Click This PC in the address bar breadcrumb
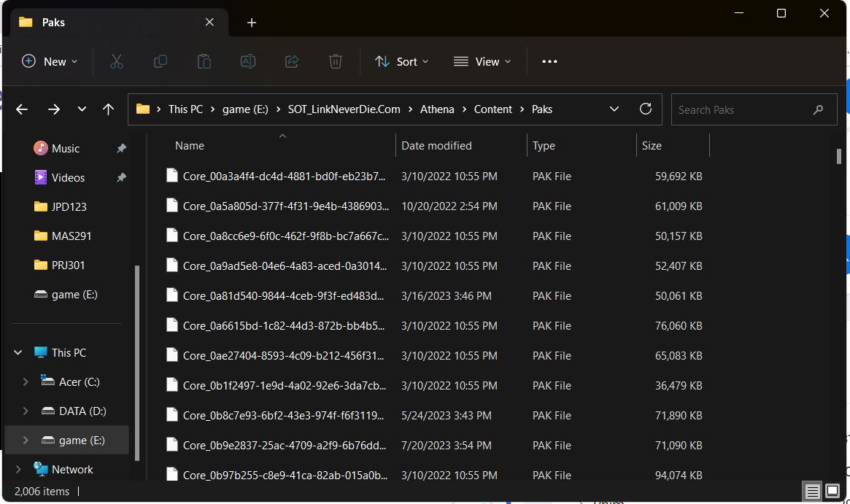 click(185, 109)
